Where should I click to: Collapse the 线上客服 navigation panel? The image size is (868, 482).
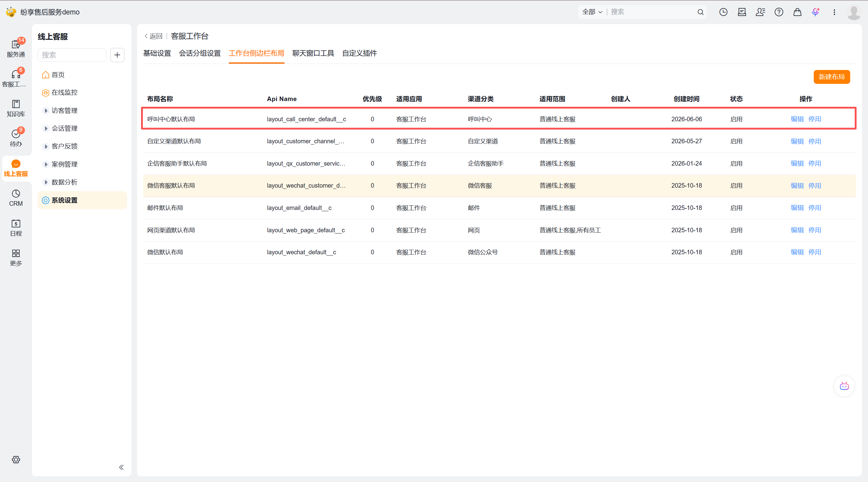click(x=121, y=467)
